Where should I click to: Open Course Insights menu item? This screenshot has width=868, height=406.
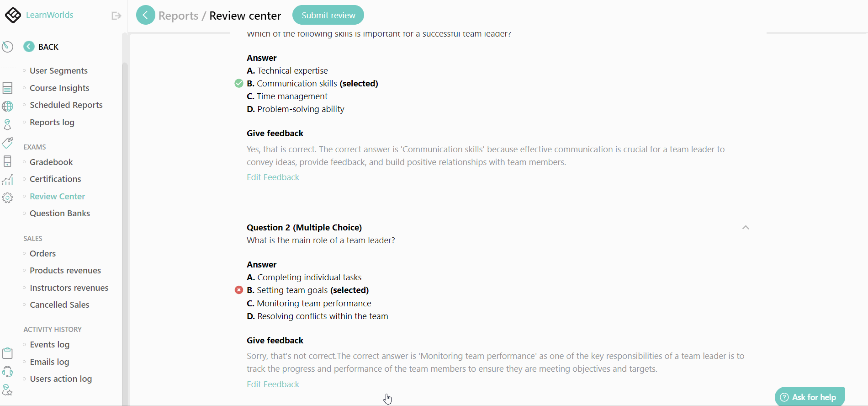[x=59, y=88]
